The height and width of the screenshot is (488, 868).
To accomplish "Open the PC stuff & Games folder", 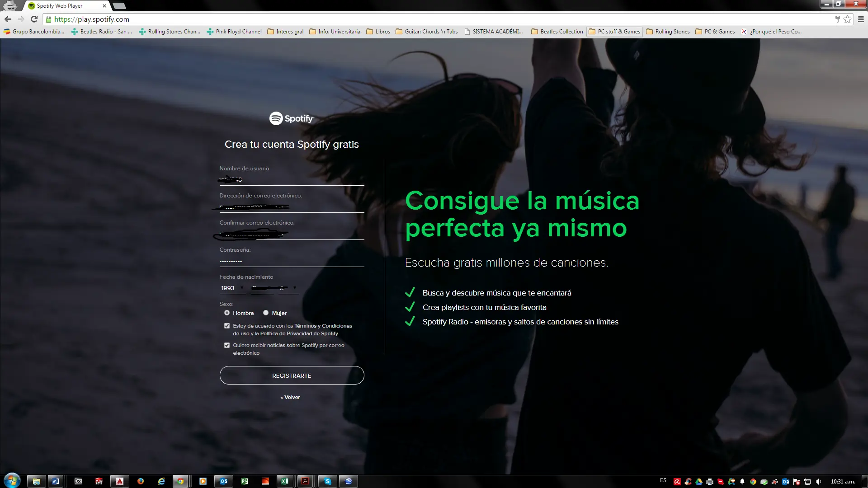I will coord(614,32).
